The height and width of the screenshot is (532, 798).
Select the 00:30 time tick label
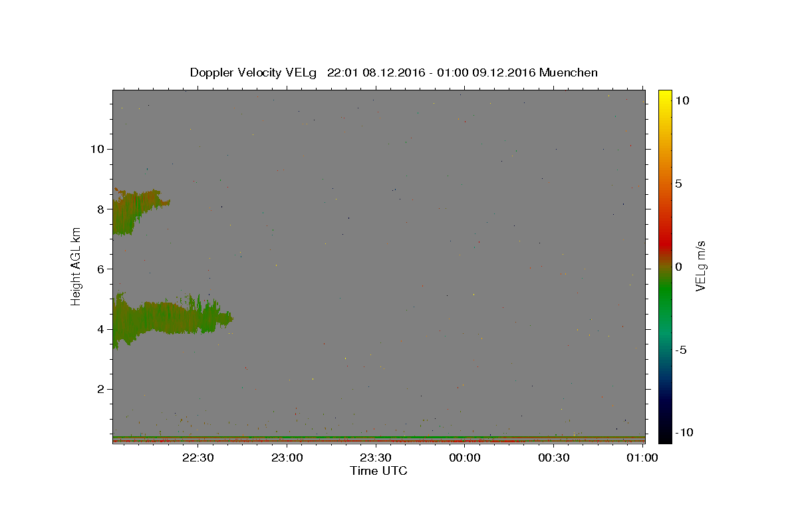point(553,458)
